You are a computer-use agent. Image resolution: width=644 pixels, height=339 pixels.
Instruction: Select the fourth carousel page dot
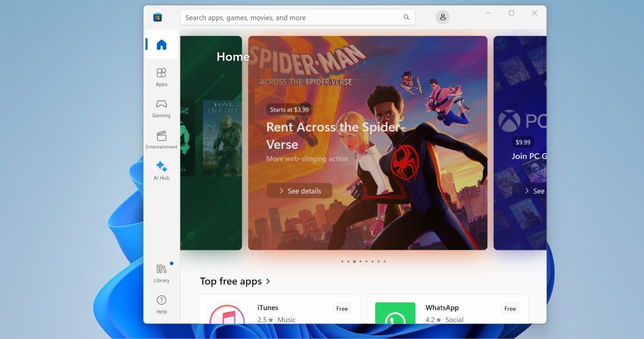coord(360,261)
